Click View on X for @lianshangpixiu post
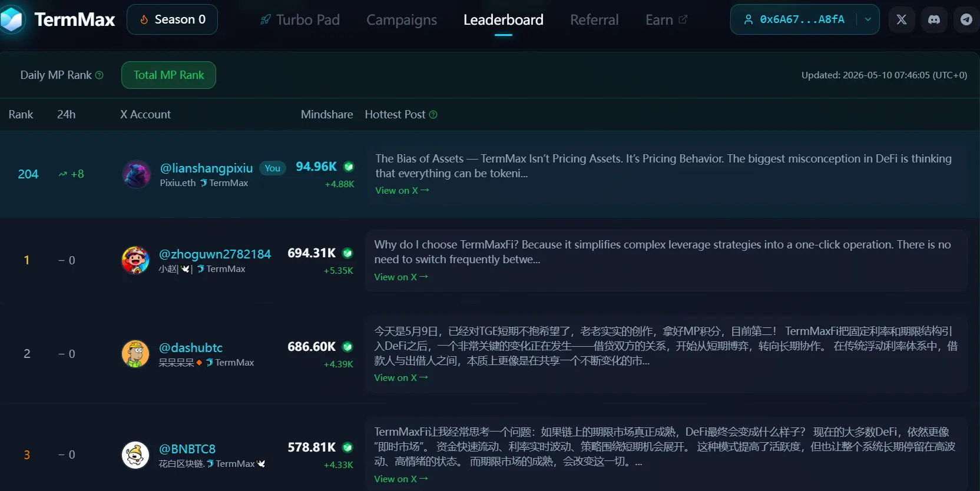This screenshot has width=980, height=491. 402,191
